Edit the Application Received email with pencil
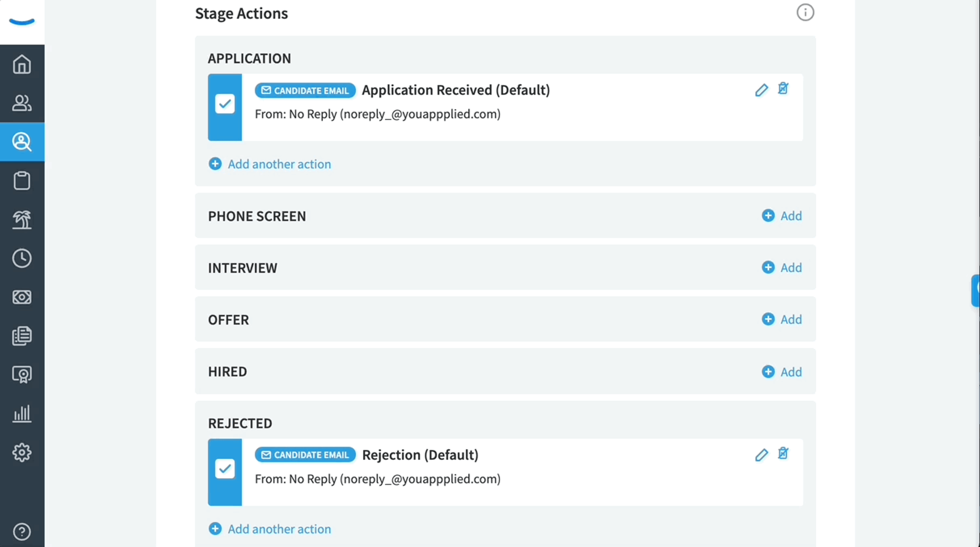980x547 pixels. 761,90
